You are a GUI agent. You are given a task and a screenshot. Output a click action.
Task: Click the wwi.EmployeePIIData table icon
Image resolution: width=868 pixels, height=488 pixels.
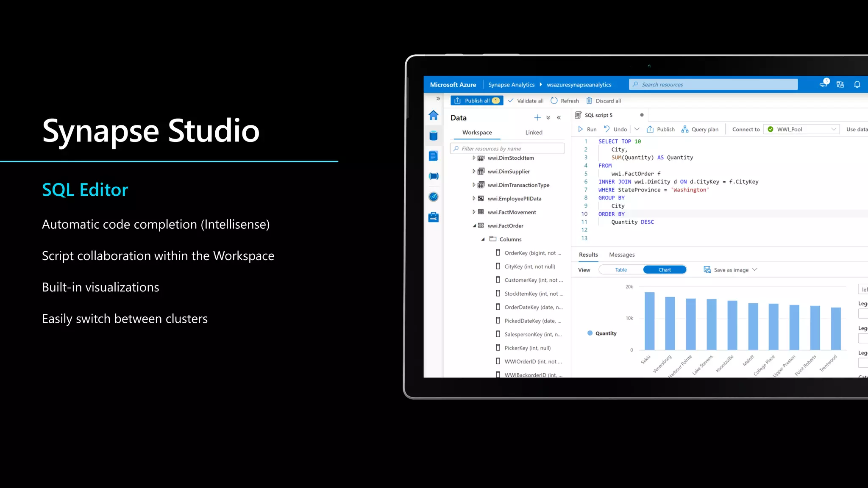(x=481, y=199)
